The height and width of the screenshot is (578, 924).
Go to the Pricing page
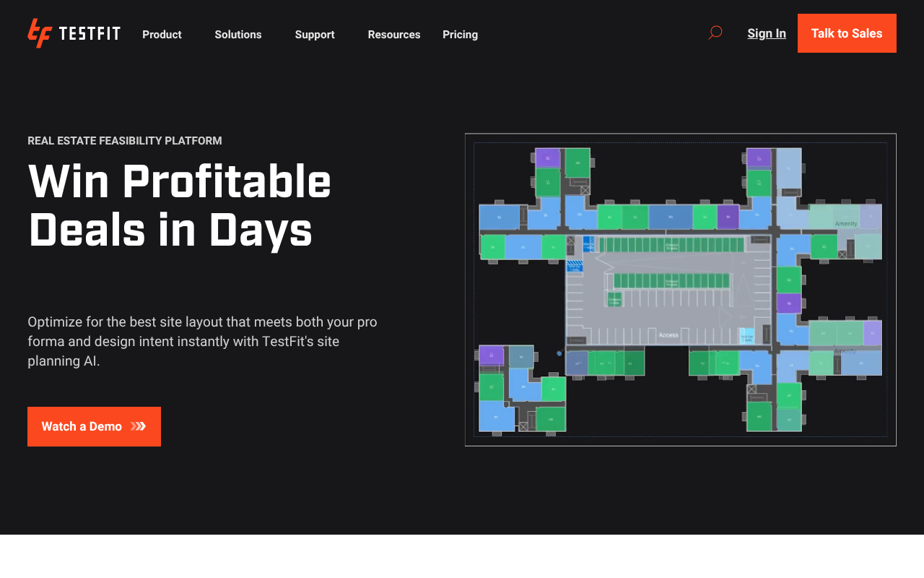tap(460, 34)
